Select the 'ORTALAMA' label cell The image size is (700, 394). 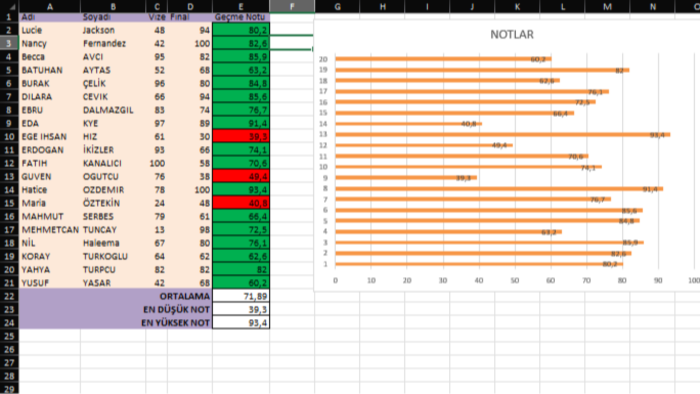point(116,296)
